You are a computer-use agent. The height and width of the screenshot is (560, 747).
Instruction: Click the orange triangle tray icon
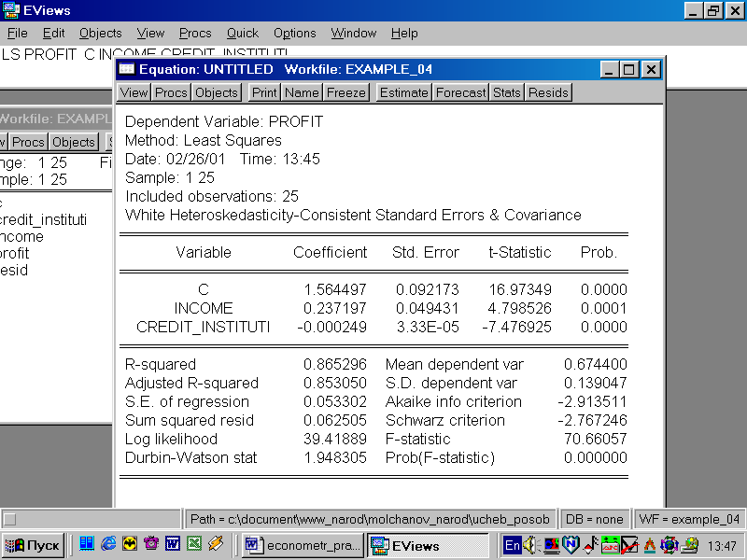pos(650,545)
